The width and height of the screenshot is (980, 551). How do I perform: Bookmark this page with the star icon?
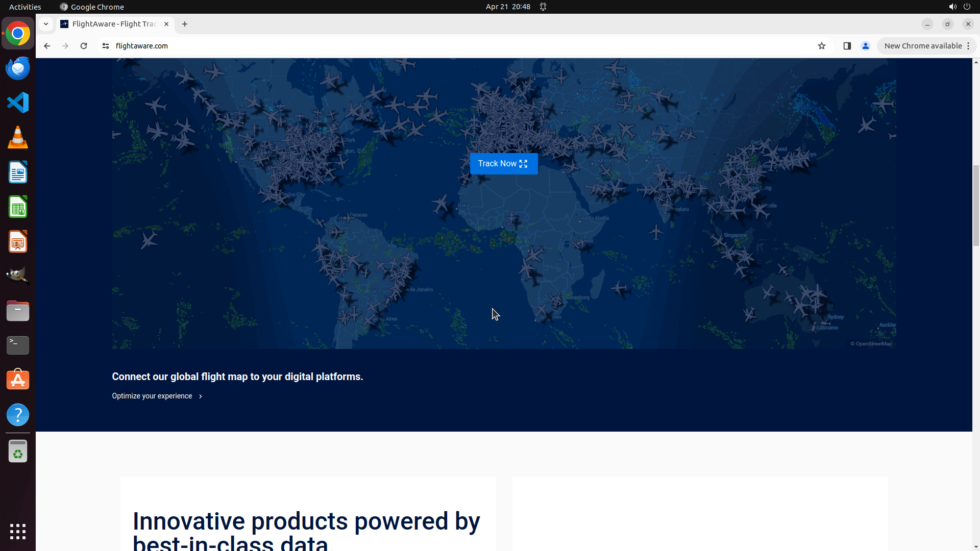(821, 46)
